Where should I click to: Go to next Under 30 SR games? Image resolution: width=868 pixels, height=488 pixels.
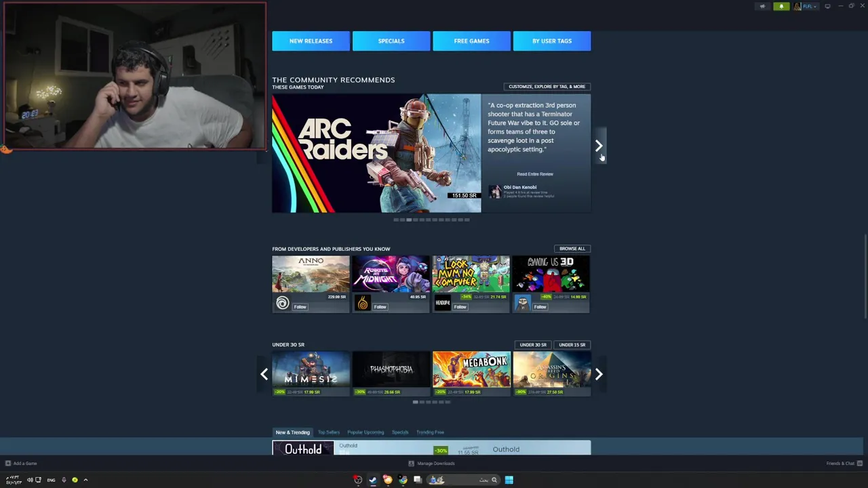[599, 374]
